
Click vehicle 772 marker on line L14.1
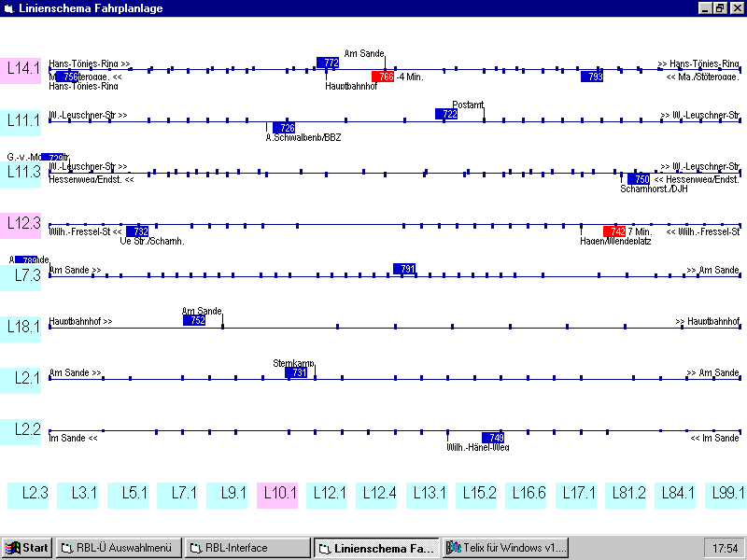coord(328,63)
